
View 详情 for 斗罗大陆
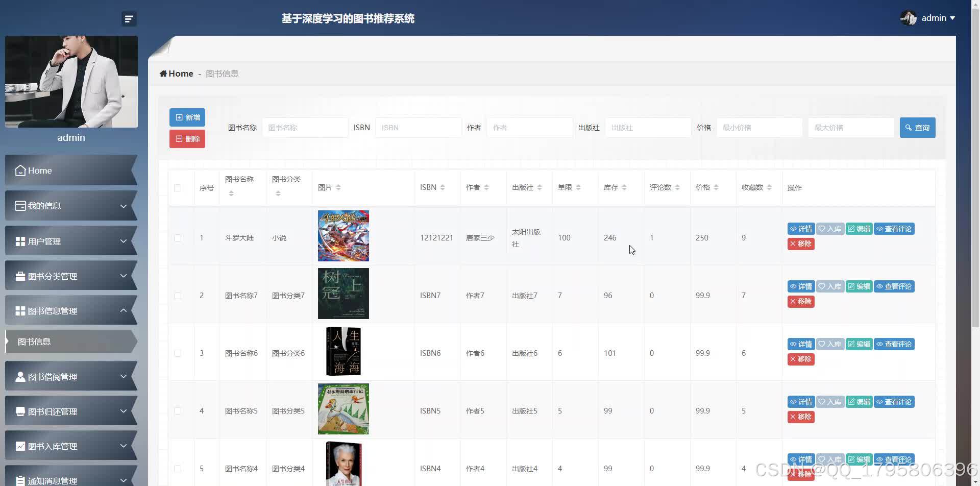click(801, 229)
